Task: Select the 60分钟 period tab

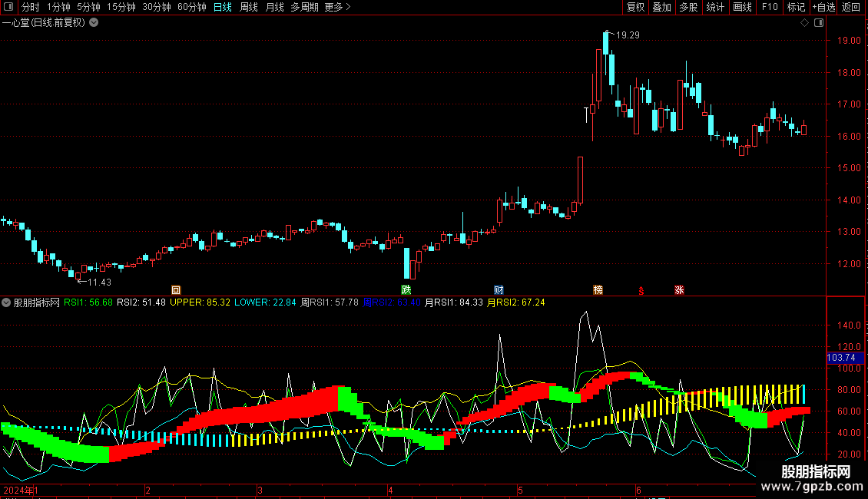Action: tap(192, 7)
